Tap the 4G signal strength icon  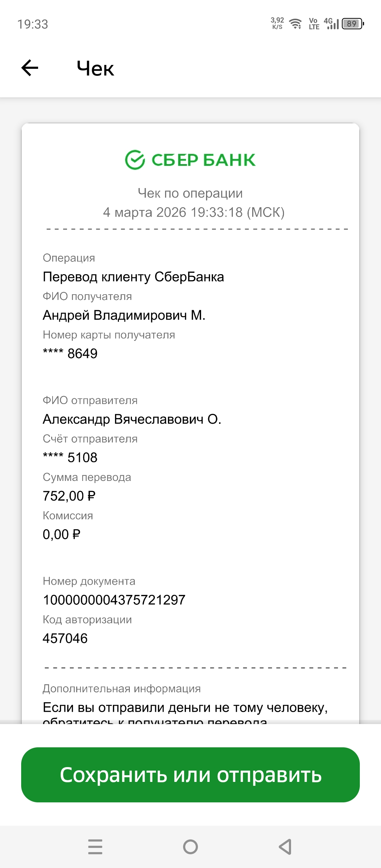click(331, 24)
